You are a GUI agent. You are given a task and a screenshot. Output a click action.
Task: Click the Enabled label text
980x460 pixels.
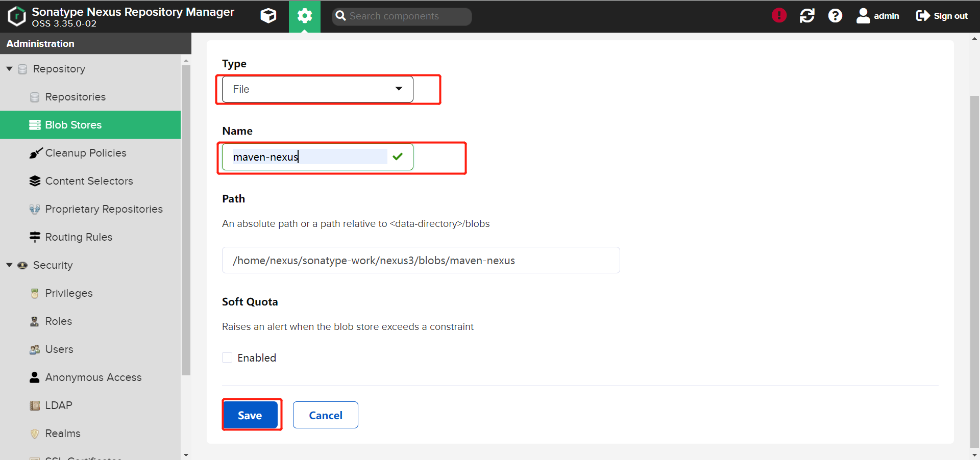(257, 358)
